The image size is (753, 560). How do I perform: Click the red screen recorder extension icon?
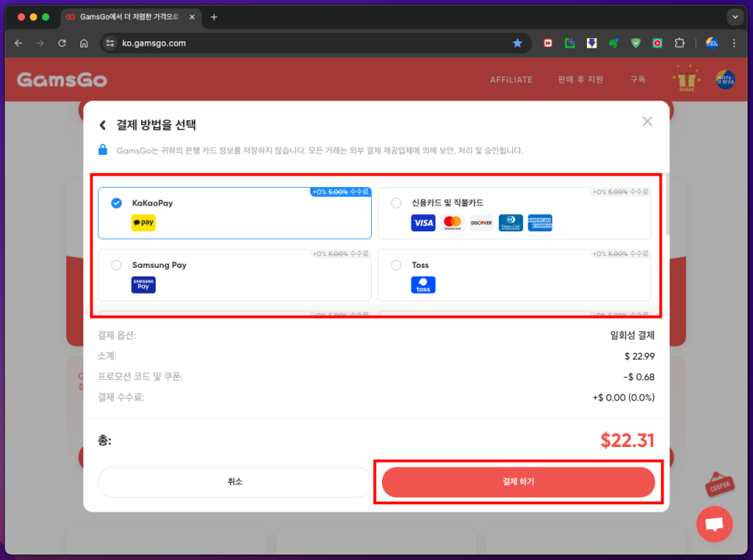pos(657,43)
